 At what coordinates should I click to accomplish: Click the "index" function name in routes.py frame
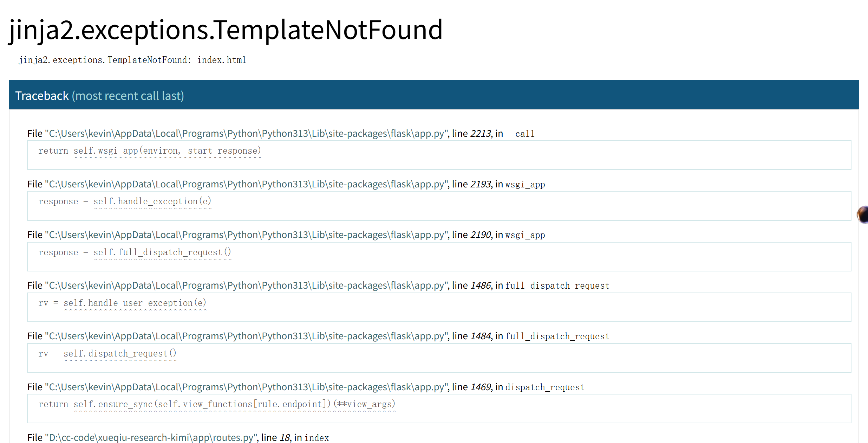(317, 438)
